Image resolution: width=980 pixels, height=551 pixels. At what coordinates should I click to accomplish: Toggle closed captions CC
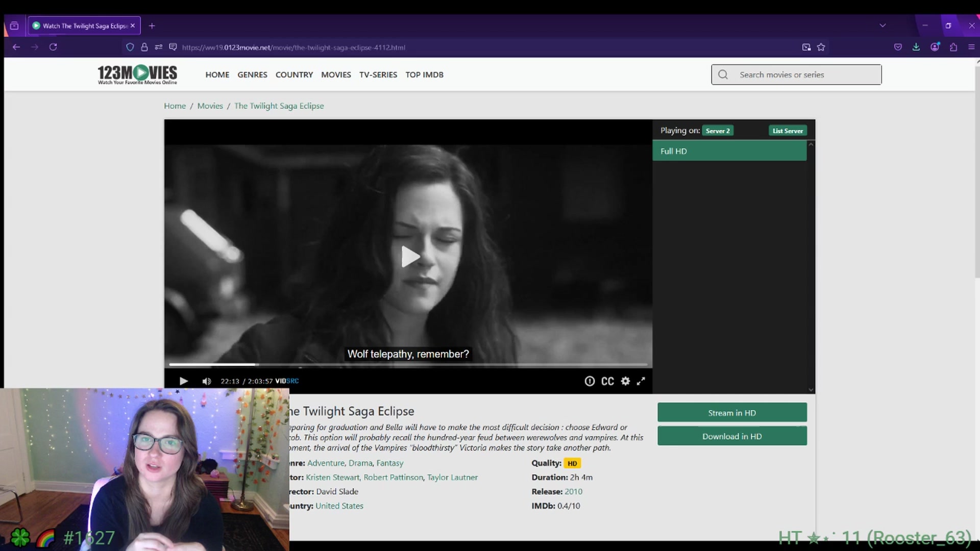pos(607,381)
